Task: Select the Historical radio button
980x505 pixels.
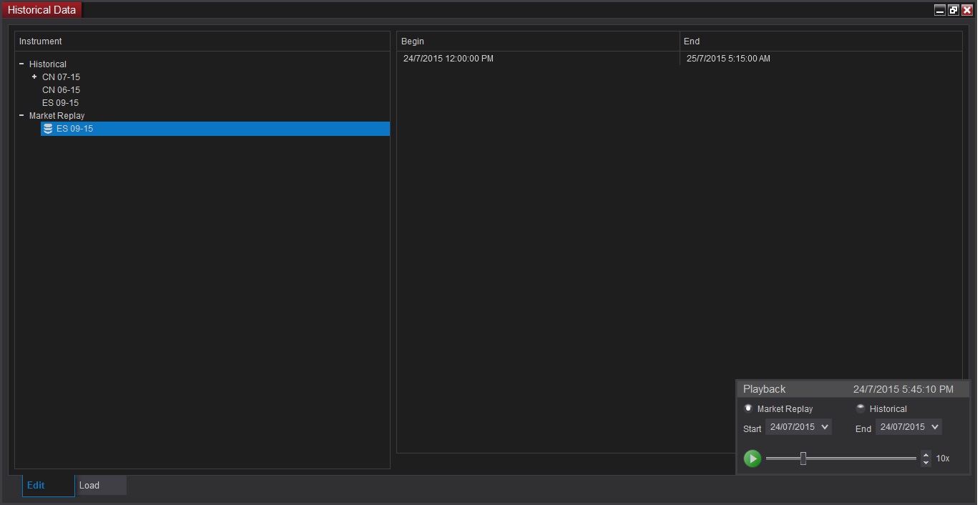Action: (x=861, y=408)
